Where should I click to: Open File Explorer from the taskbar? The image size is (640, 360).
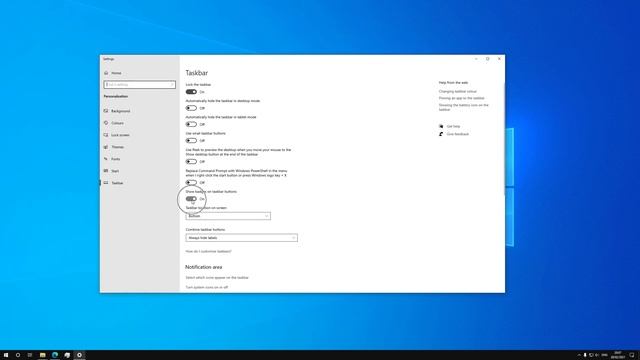point(42,355)
